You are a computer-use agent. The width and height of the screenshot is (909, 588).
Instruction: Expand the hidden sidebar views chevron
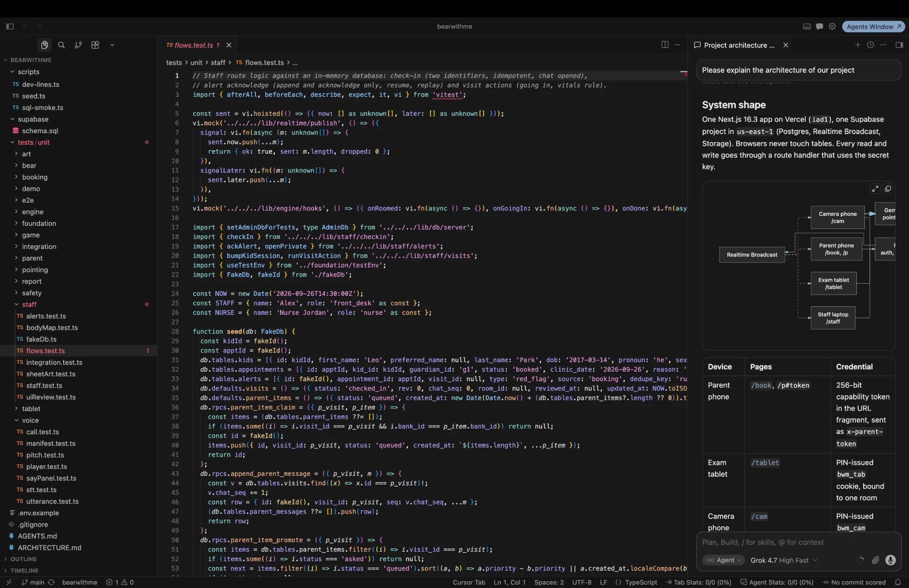point(112,45)
